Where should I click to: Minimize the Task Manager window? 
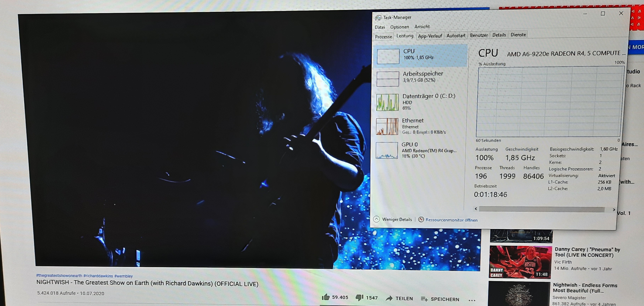(585, 14)
